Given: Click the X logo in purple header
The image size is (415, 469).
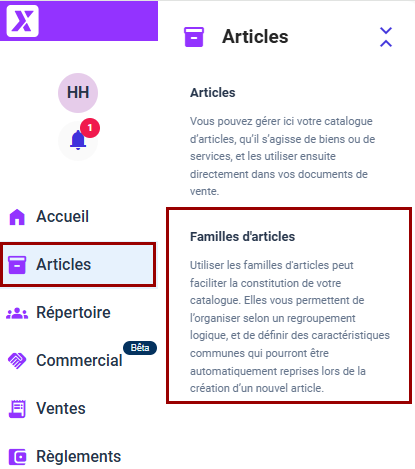Looking at the screenshot, I should tap(22, 21).
